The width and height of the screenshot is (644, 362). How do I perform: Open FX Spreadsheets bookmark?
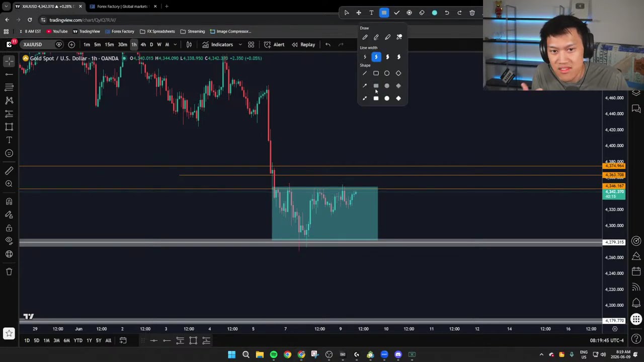157,31
